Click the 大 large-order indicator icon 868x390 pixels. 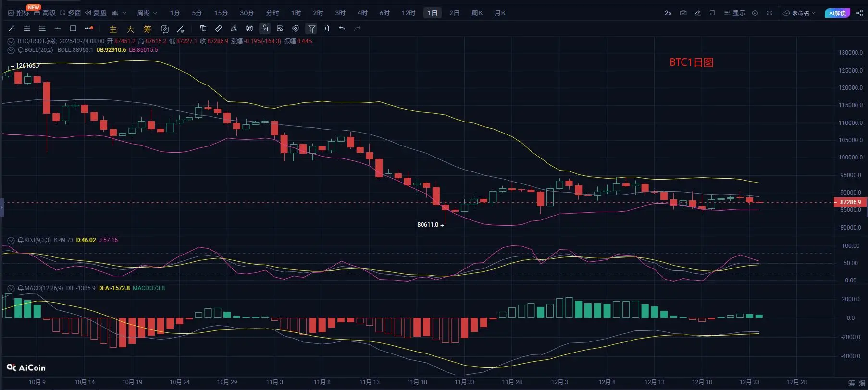(130, 29)
